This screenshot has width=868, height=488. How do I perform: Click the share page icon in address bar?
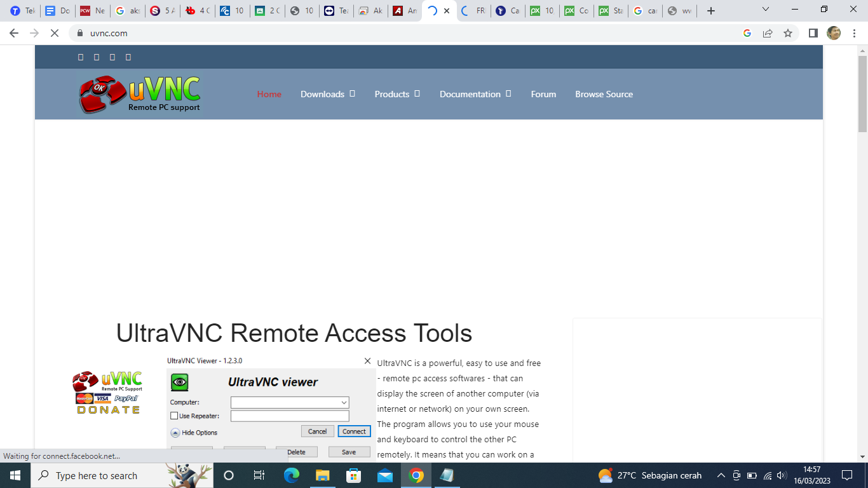tap(768, 33)
